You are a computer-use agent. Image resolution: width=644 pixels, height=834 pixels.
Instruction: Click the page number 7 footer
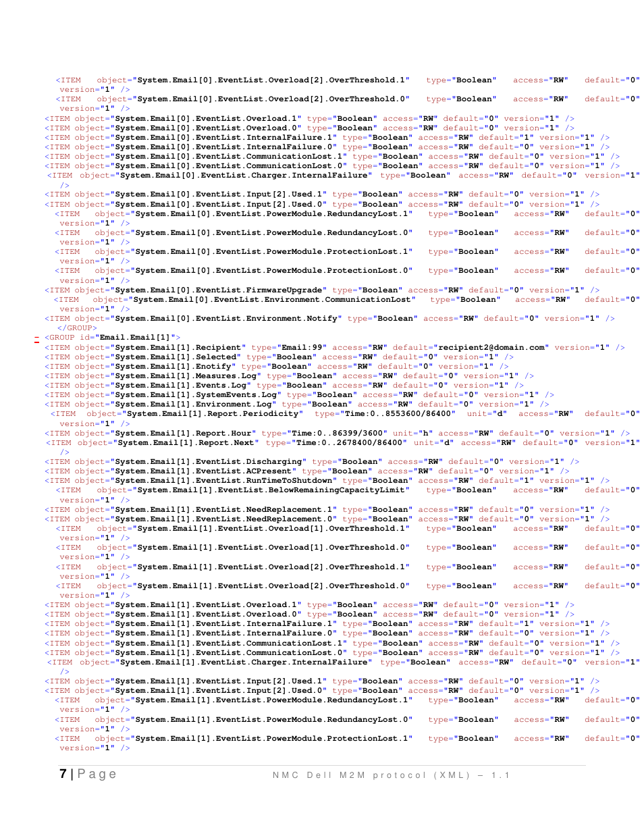pos(63,774)
